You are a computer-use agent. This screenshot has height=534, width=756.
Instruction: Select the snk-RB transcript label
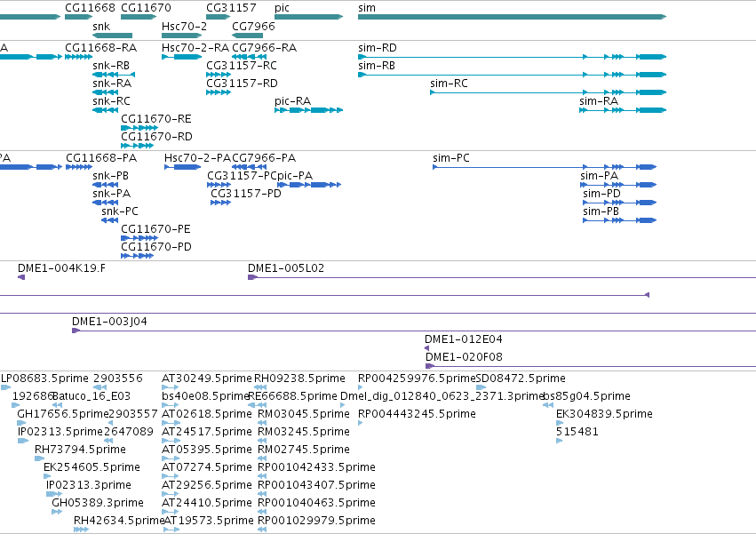point(111,66)
